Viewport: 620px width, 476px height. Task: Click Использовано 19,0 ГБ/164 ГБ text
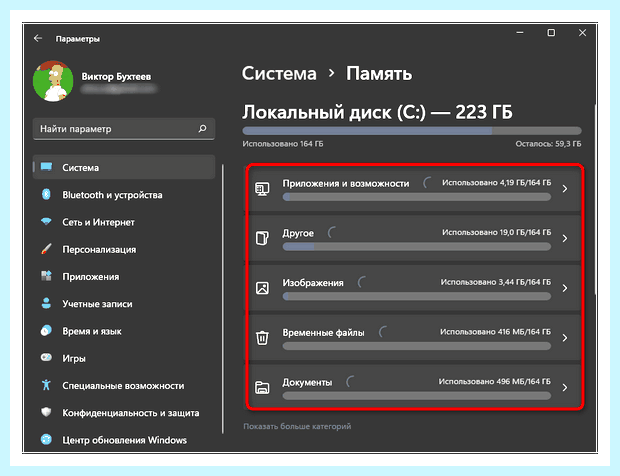point(496,232)
